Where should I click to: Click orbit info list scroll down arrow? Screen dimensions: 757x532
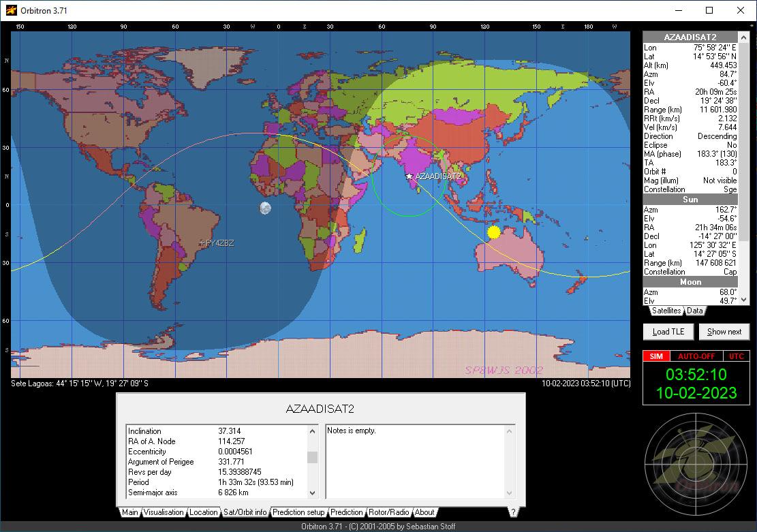pos(312,493)
